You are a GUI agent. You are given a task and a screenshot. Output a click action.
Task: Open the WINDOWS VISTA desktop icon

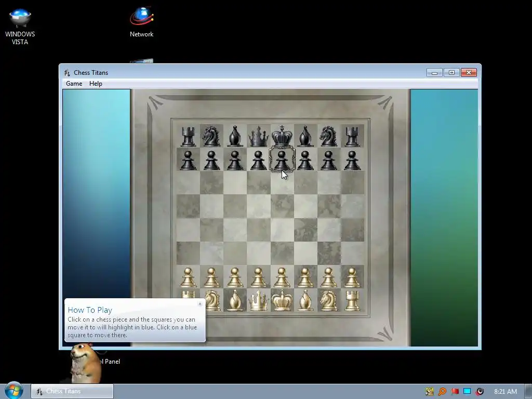20,26
